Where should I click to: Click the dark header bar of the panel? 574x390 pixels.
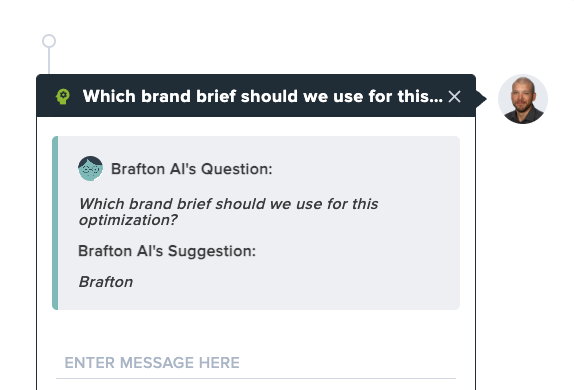coord(256,96)
